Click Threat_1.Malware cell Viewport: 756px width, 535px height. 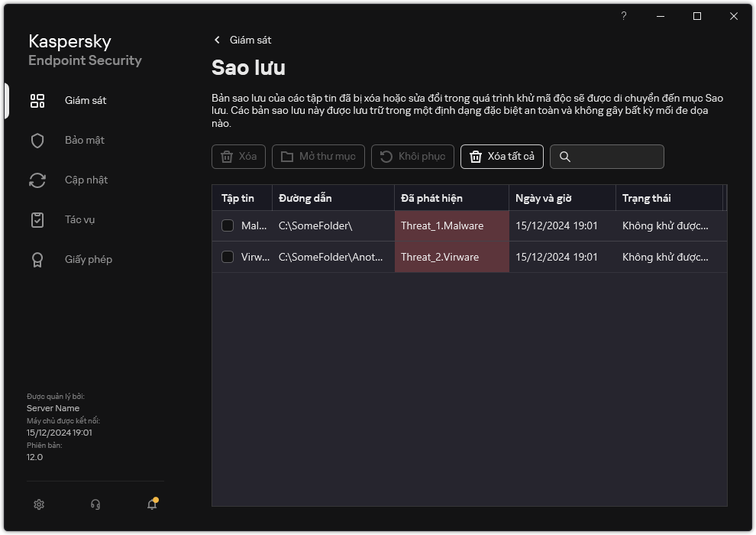[452, 225]
